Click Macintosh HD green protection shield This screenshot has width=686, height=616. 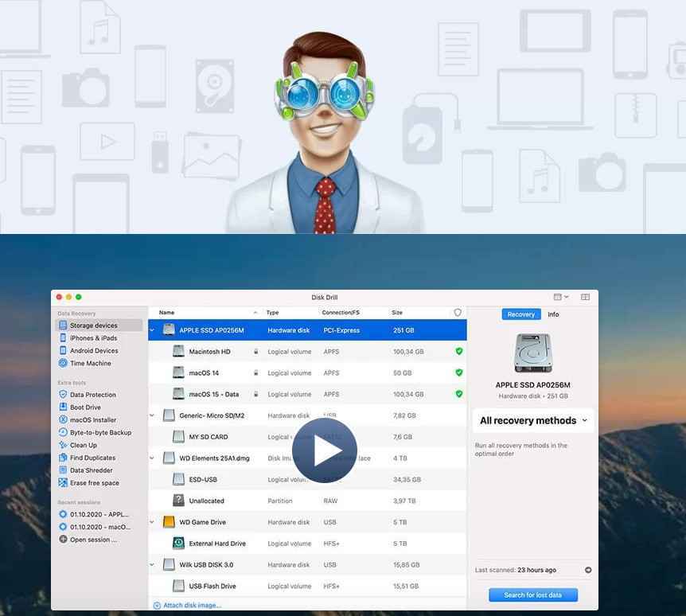coord(459,351)
